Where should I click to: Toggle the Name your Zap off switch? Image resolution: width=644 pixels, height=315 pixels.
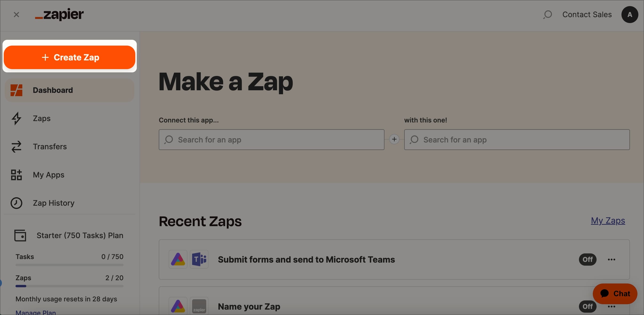(x=587, y=306)
